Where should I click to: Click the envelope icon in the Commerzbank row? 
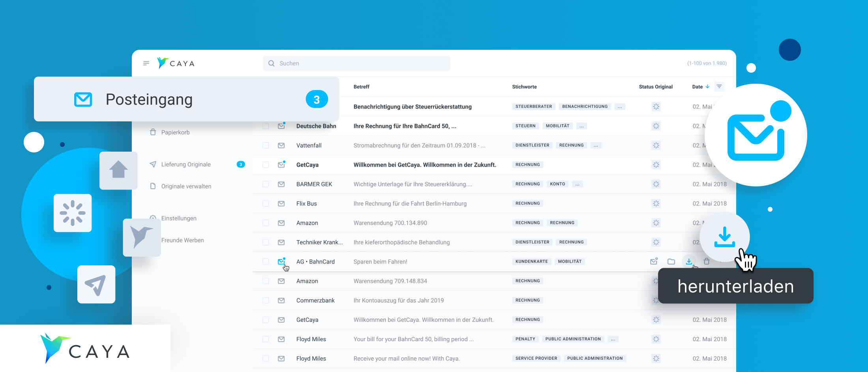point(281,300)
